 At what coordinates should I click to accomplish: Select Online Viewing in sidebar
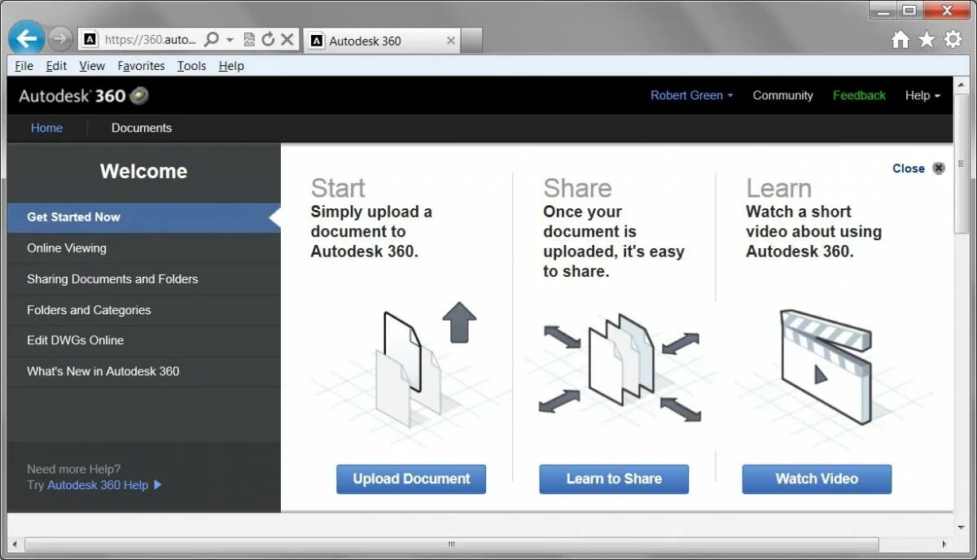[x=143, y=248]
